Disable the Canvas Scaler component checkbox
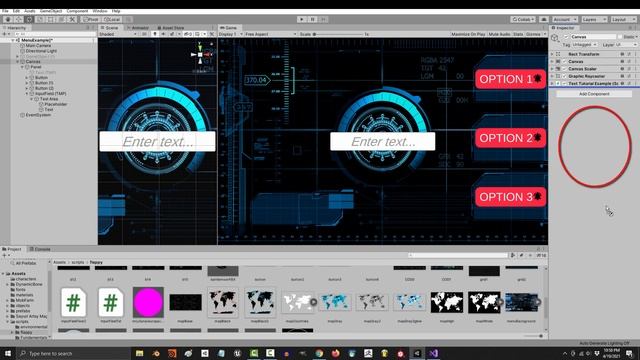This screenshot has height=360, width=640. (x=565, y=69)
